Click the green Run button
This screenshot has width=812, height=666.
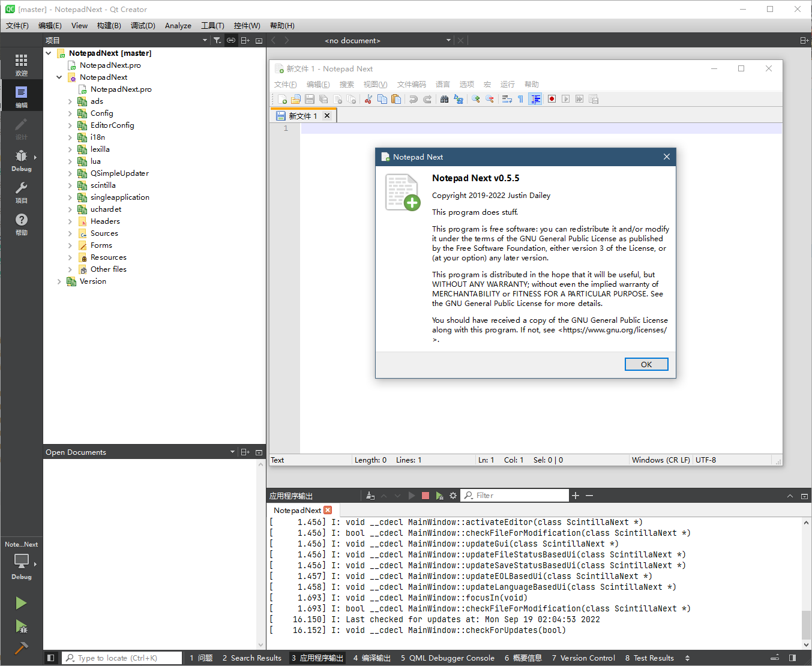click(x=21, y=603)
